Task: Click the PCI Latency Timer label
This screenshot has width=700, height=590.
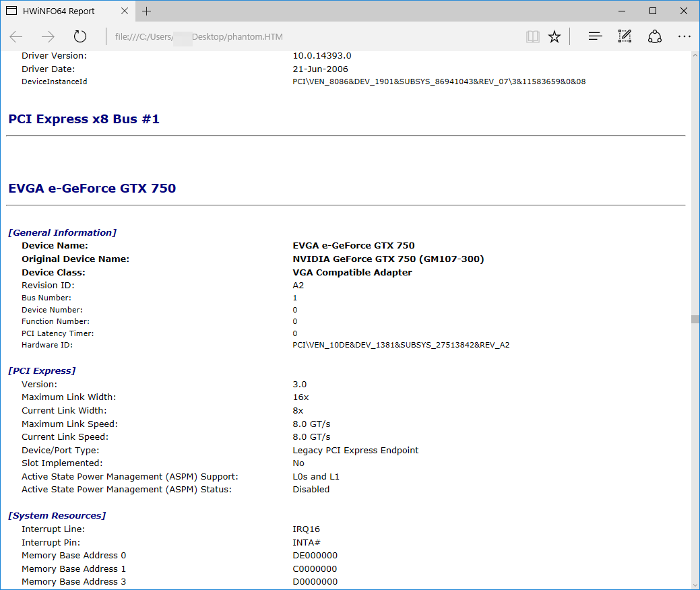Action: [x=57, y=333]
